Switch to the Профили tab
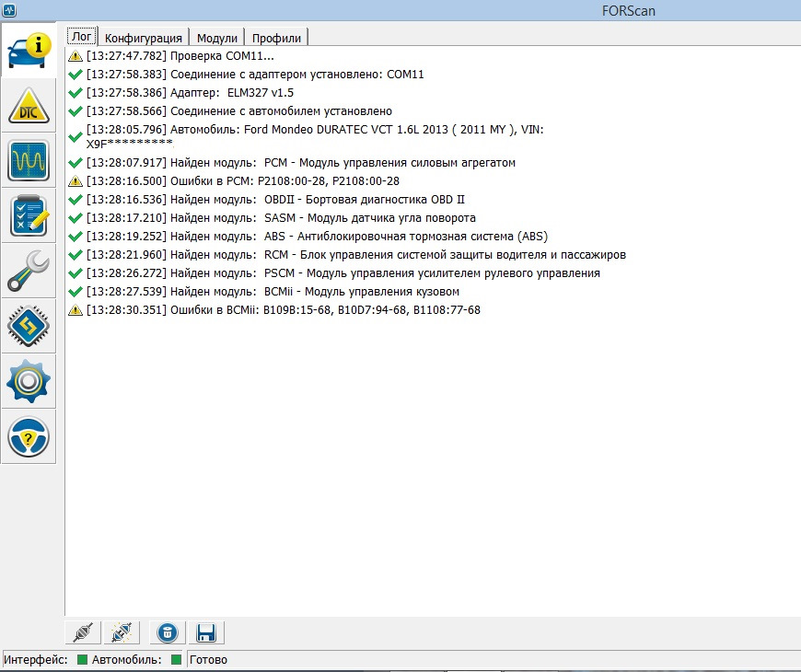Viewport: 801px width, 672px height. [276, 38]
